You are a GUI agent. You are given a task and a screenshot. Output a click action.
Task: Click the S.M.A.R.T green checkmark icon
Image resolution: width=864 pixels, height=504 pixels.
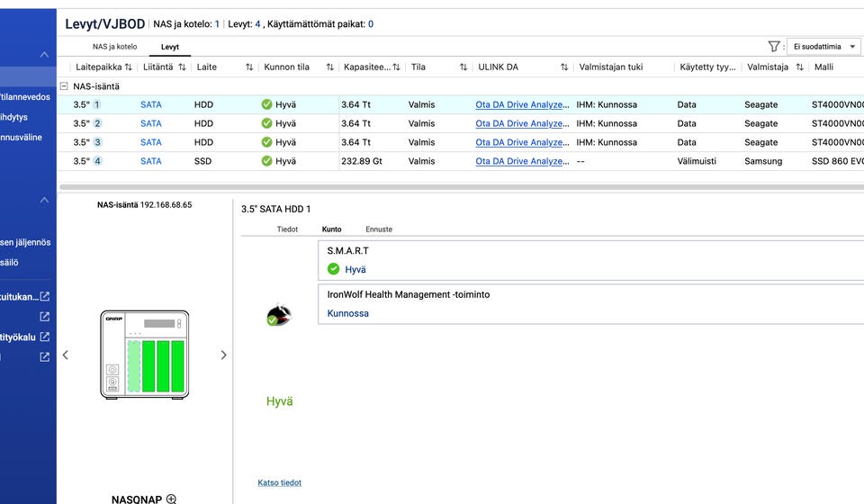[x=333, y=269]
